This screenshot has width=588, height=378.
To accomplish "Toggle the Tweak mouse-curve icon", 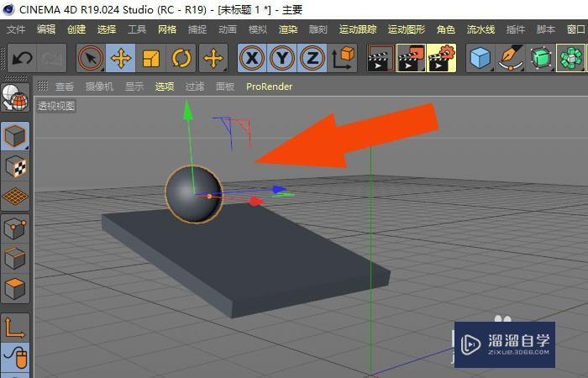I will (15, 357).
